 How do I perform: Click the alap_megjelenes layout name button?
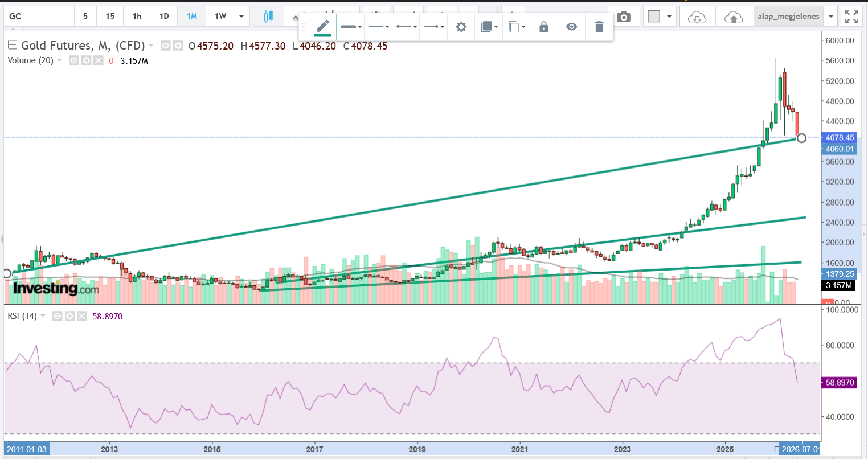click(789, 17)
